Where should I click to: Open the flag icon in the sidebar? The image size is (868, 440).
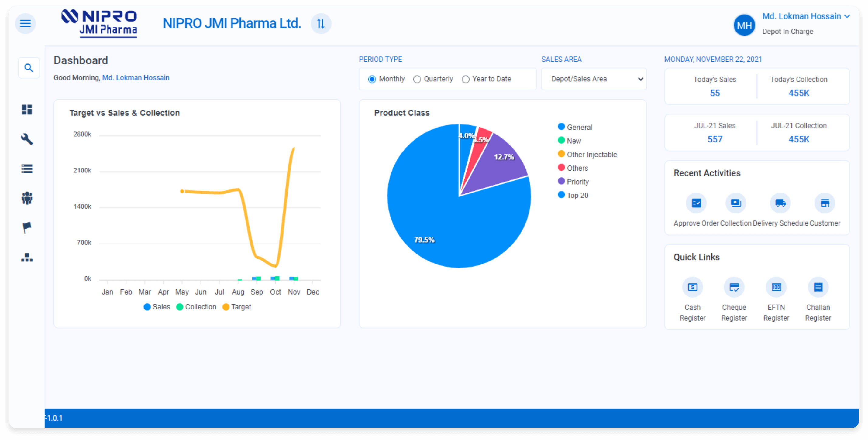[27, 227]
